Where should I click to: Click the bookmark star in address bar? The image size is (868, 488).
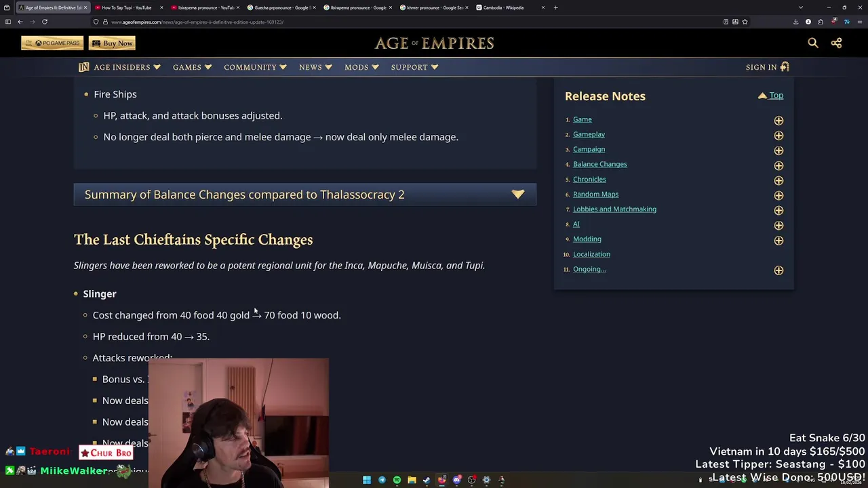(745, 22)
